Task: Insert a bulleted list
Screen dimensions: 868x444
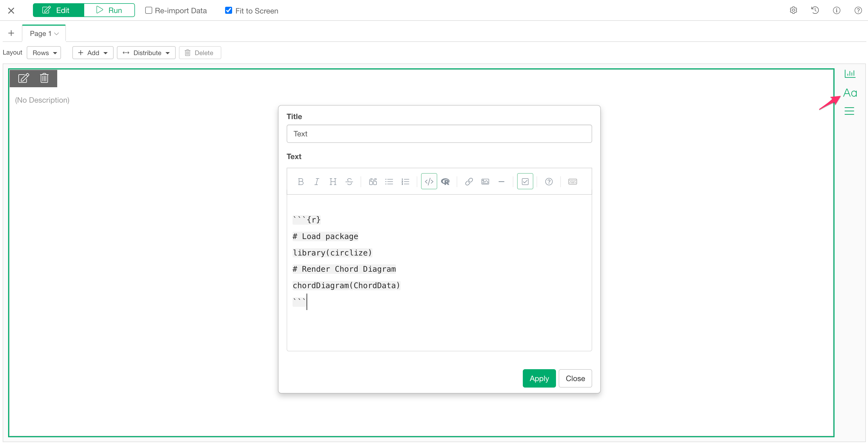Action: [x=389, y=182]
